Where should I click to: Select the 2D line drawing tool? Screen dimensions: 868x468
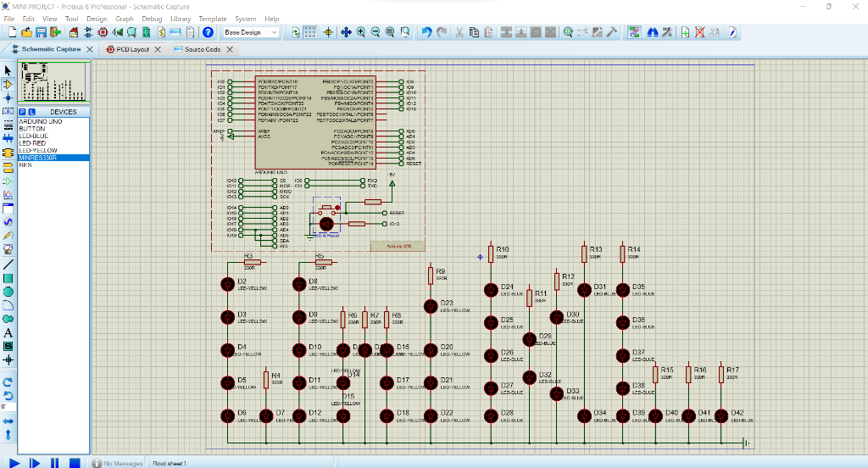point(8,265)
